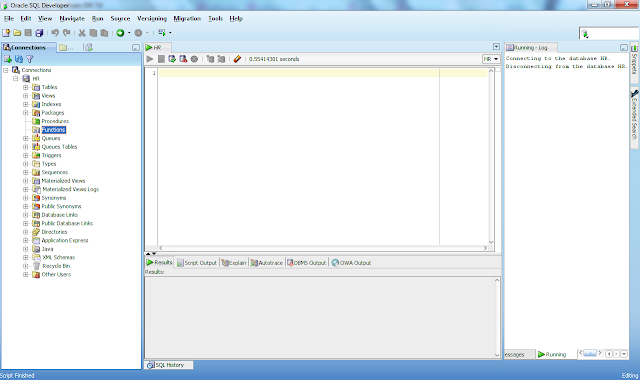
Task: Click the Save All disks icon in main toolbar
Action: tap(39, 33)
